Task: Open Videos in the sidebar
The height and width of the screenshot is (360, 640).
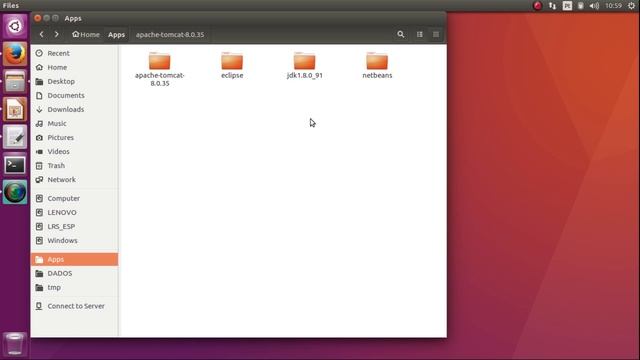Action: click(74, 151)
